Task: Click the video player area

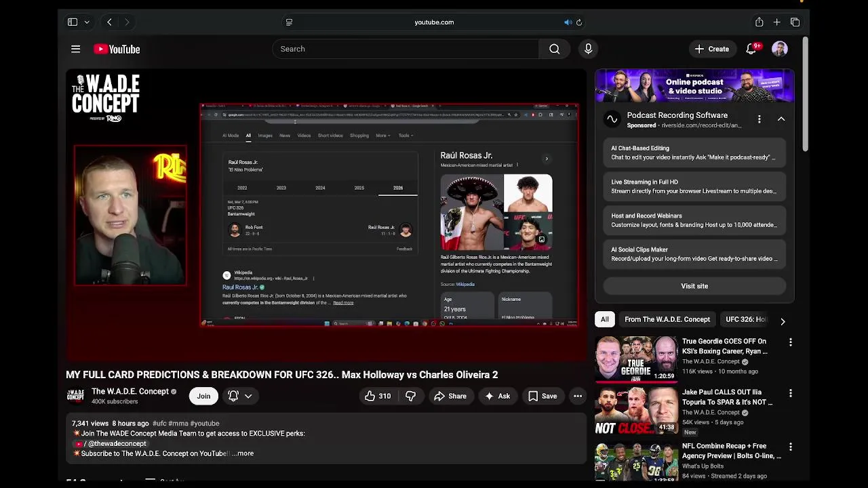Action: [x=326, y=215]
